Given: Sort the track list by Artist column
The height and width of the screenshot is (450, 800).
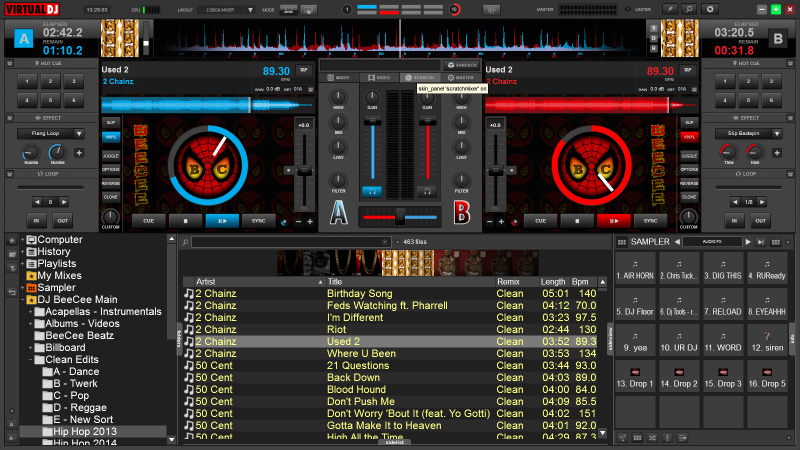Looking at the screenshot, I should (259, 282).
